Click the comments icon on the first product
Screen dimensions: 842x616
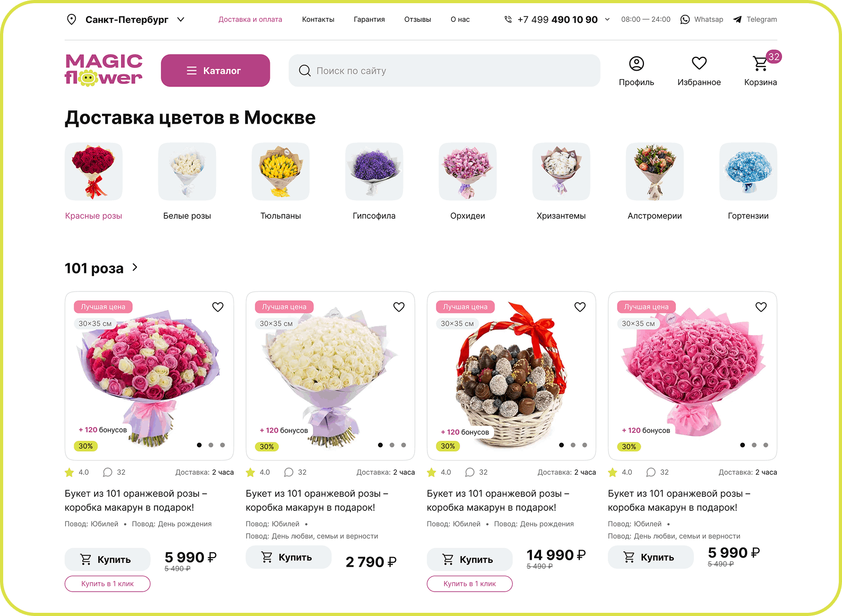coord(107,472)
